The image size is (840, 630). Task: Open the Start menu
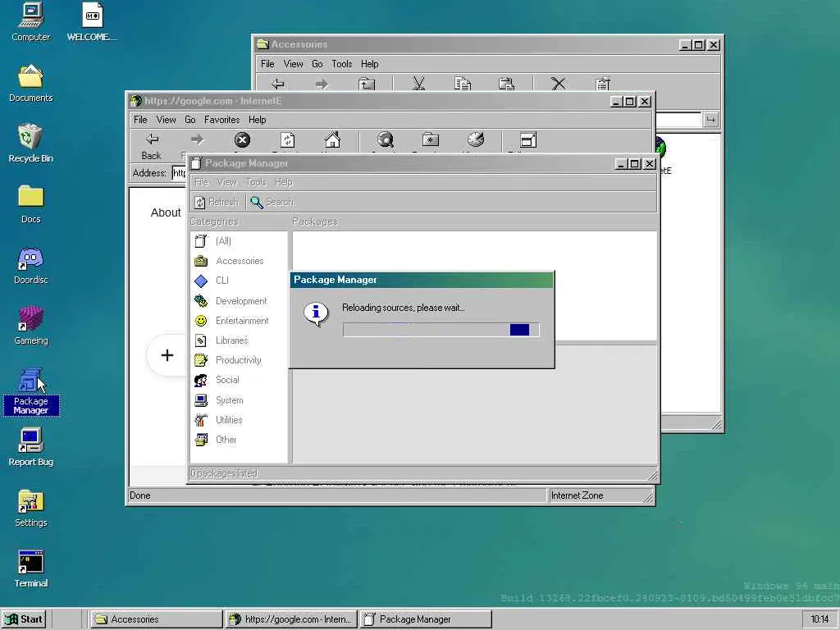pos(24,619)
